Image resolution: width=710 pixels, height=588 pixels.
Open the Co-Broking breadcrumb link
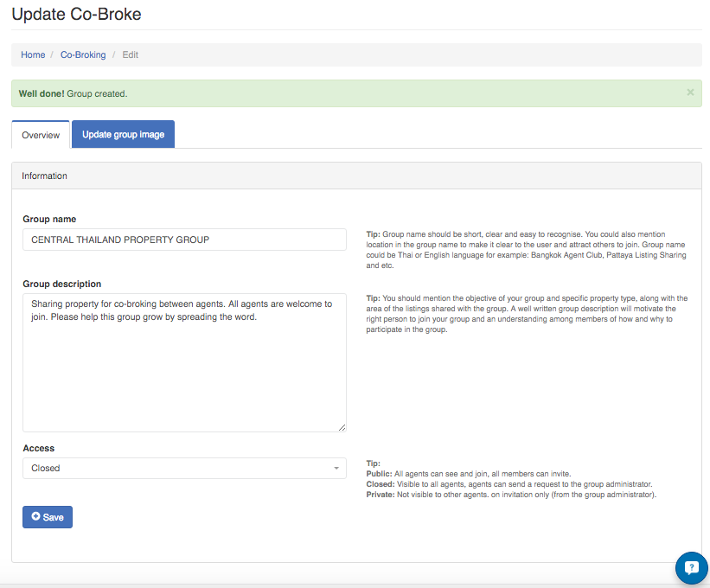click(x=83, y=54)
